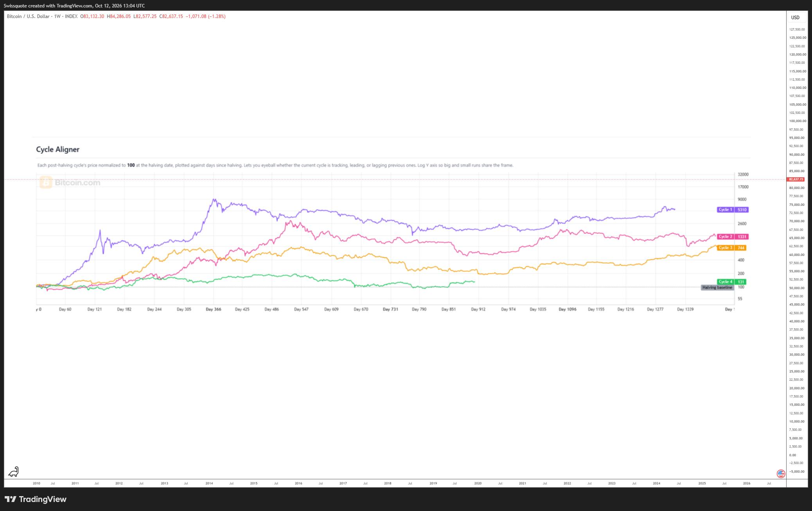Click the Day 366 axis label
812x511 pixels.
(x=214, y=309)
